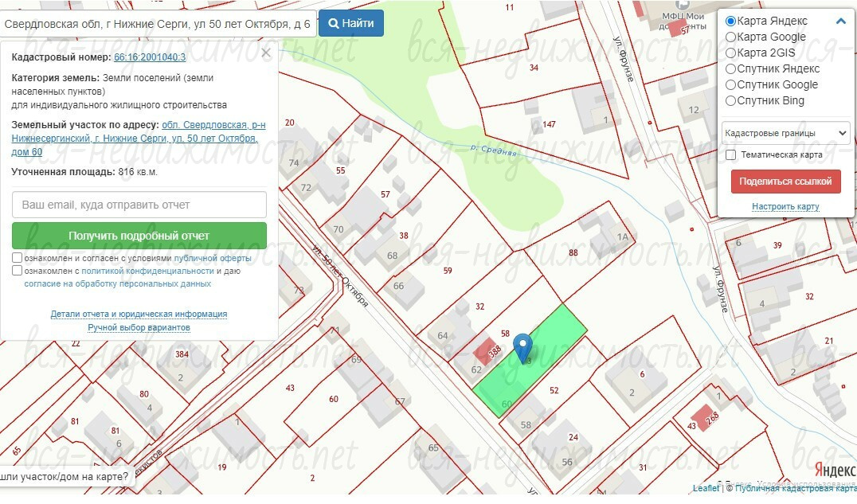Image resolution: width=857 pixels, height=504 pixels.
Task: Collapse the map layers panel chevron
Action: point(840,21)
